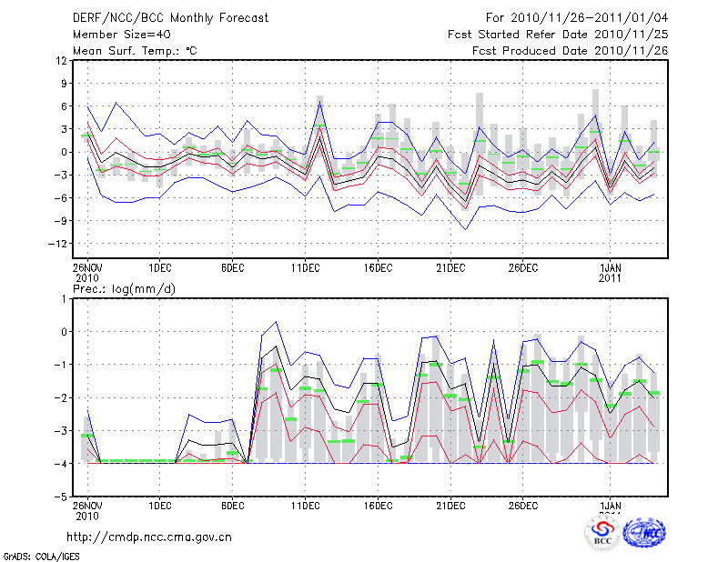This screenshot has height=562, width=728.
Task: Select 11DEC on the temperature chart axis
Action: 305,268
